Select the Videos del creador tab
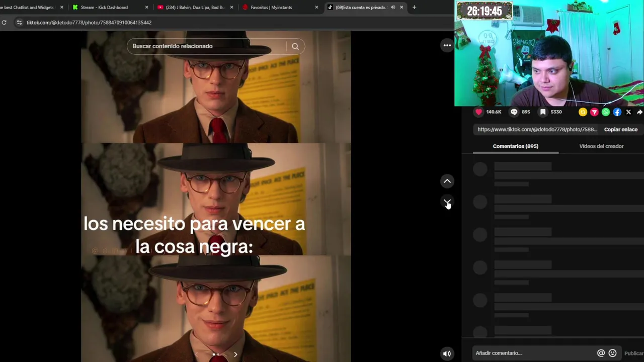This screenshot has height=362, width=644. pyautogui.click(x=601, y=146)
